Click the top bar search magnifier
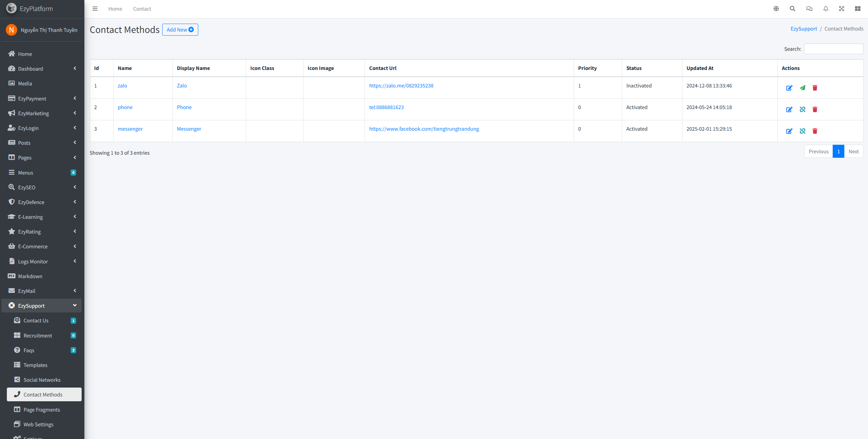 (x=792, y=9)
